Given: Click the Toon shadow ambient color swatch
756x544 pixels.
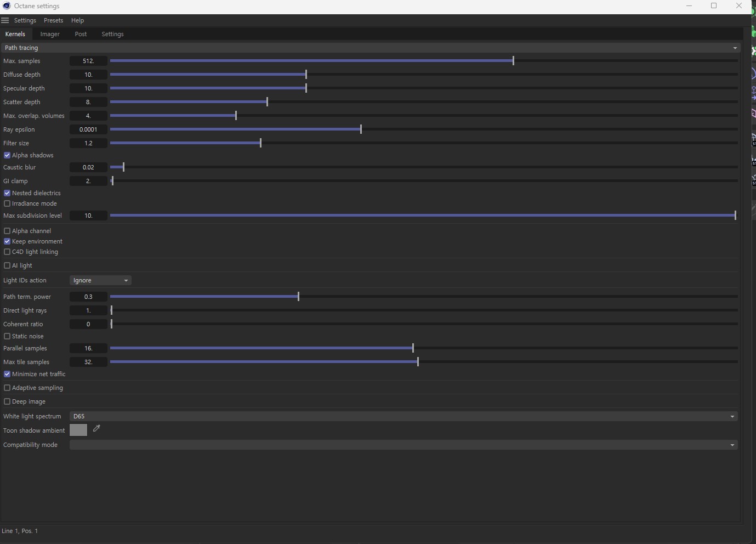Looking at the screenshot, I should click(x=78, y=430).
